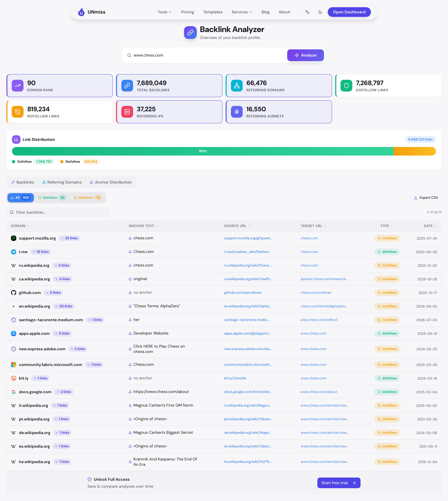The width and height of the screenshot is (448, 501).
Task: Click the Dofollow green legend dot
Action: click(14, 162)
